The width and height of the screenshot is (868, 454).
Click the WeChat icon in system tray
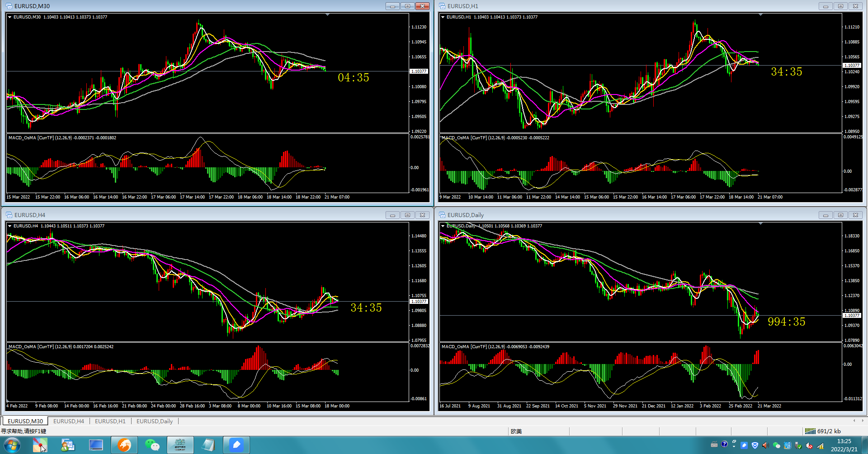click(x=777, y=445)
